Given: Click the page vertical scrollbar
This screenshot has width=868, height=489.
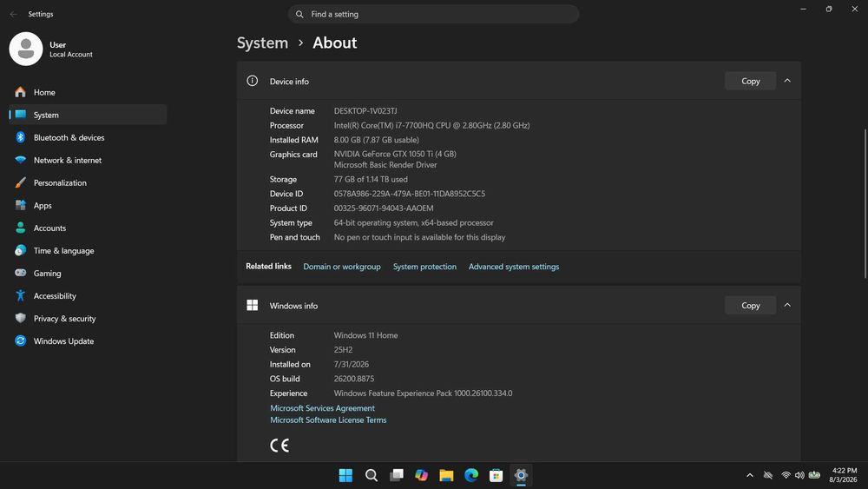Looking at the screenshot, I should tap(865, 204).
